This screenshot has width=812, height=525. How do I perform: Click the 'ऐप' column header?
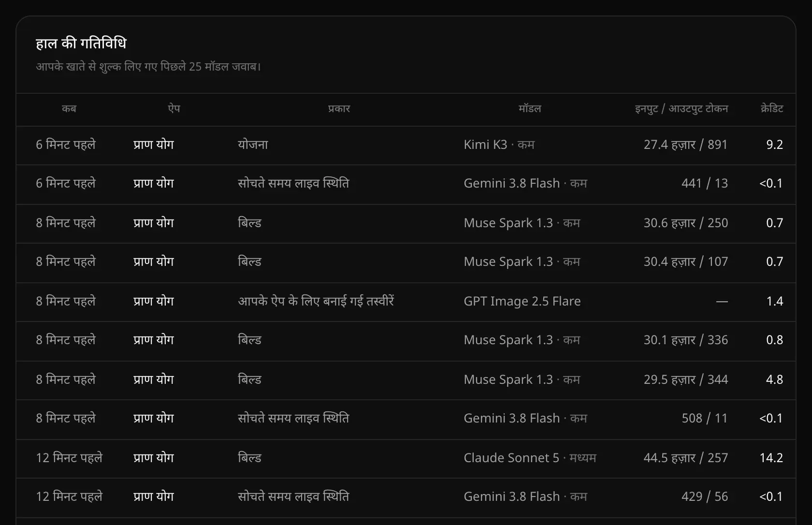click(x=174, y=109)
